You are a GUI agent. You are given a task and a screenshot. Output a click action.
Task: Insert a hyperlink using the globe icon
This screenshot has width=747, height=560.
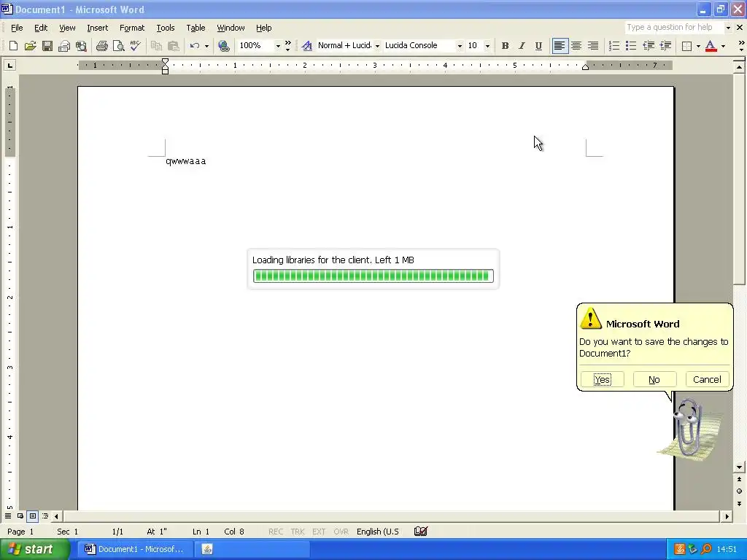(x=223, y=46)
